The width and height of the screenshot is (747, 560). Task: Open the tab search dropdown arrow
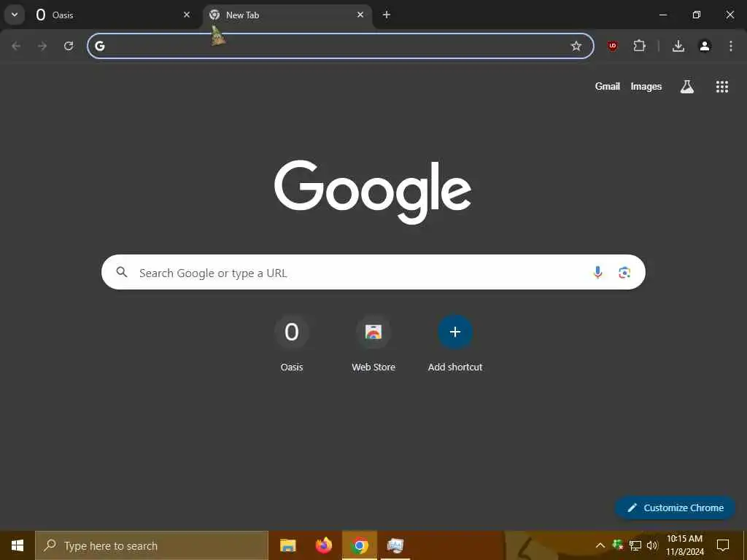coord(15,15)
